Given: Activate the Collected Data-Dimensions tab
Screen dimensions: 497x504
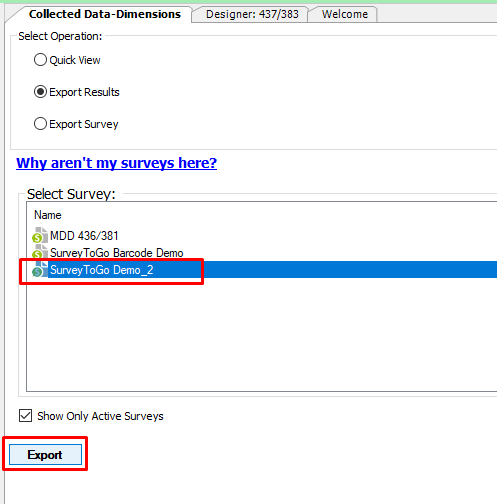Looking at the screenshot, I should click(105, 14).
